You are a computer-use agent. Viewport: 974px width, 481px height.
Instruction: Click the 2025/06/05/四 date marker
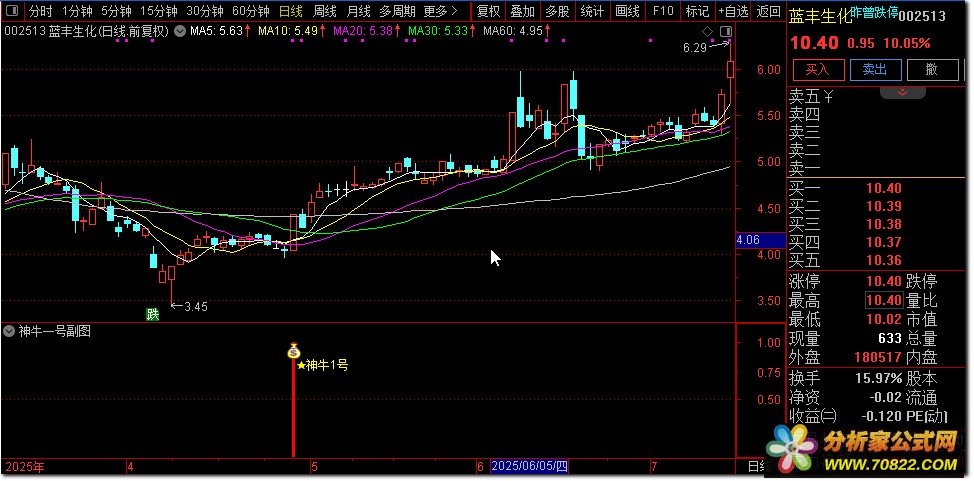[x=529, y=466]
